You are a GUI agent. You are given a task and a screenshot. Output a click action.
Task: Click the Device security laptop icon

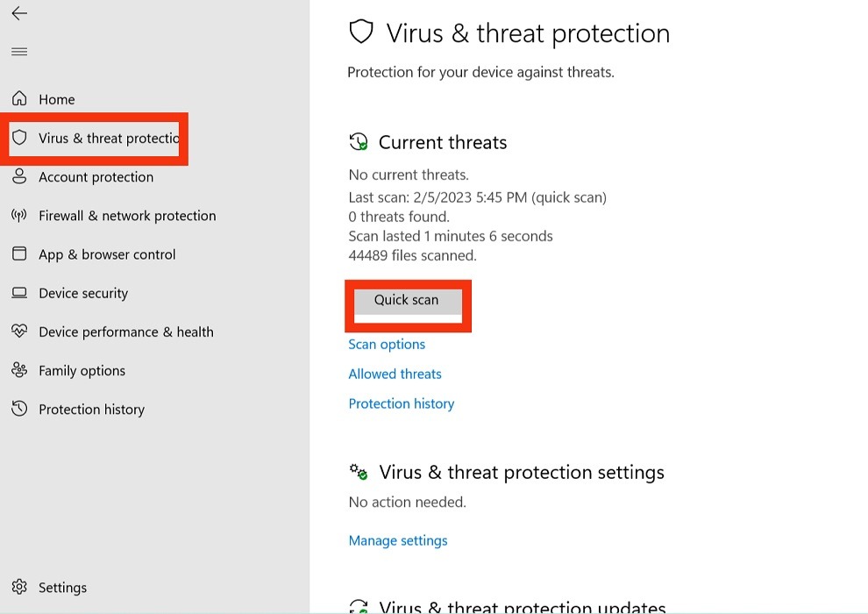pos(19,292)
